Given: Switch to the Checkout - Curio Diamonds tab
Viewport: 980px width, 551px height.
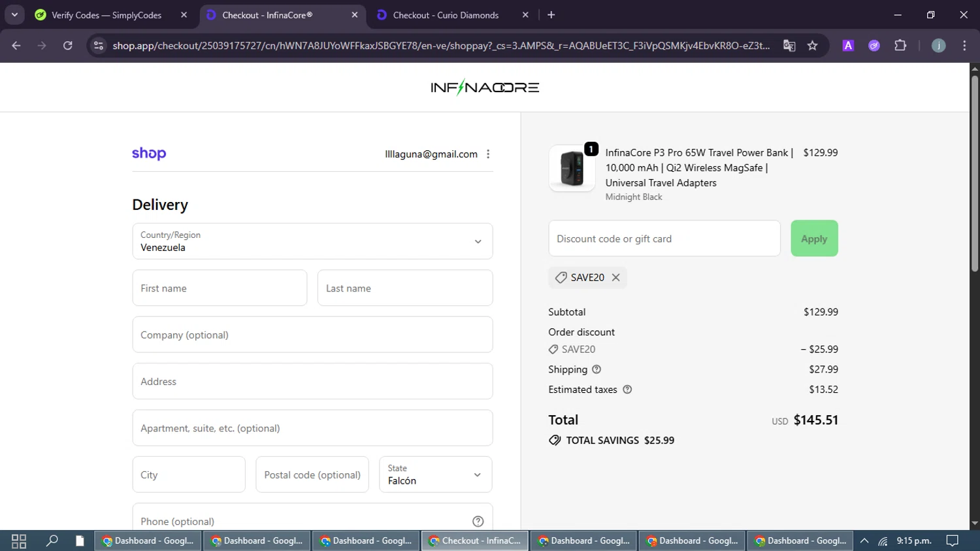Looking at the screenshot, I should [446, 15].
